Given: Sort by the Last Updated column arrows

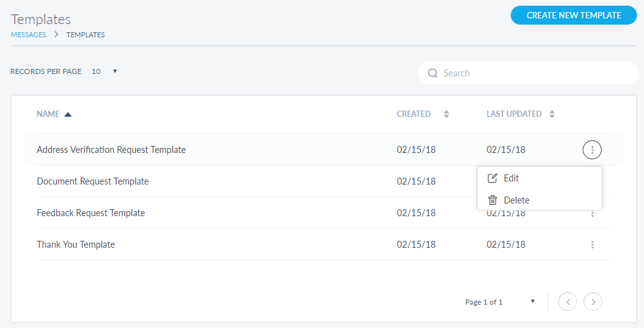Looking at the screenshot, I should (x=552, y=114).
